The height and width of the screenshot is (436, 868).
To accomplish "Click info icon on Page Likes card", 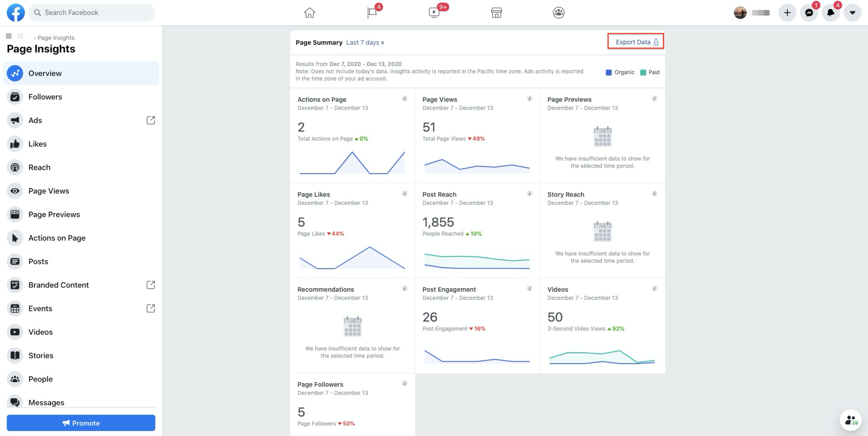I will coord(405,194).
